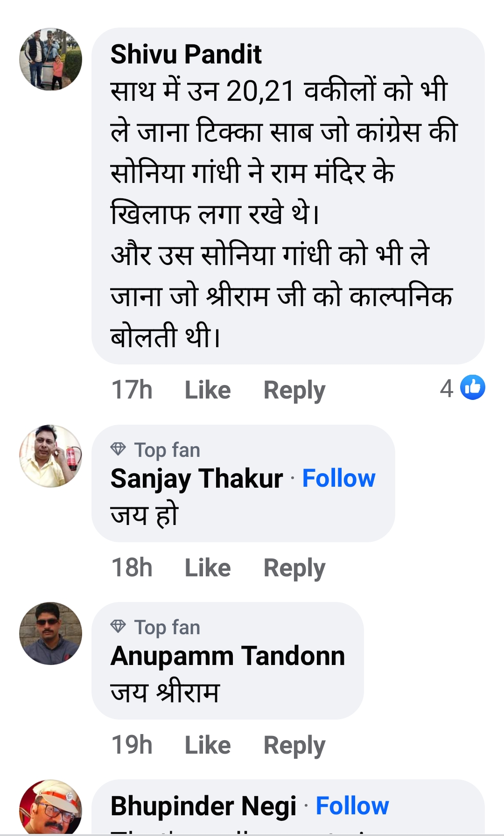Reply to Sanjay Thakur's comment
Screen dimensions: 504x840
pyautogui.click(x=294, y=568)
